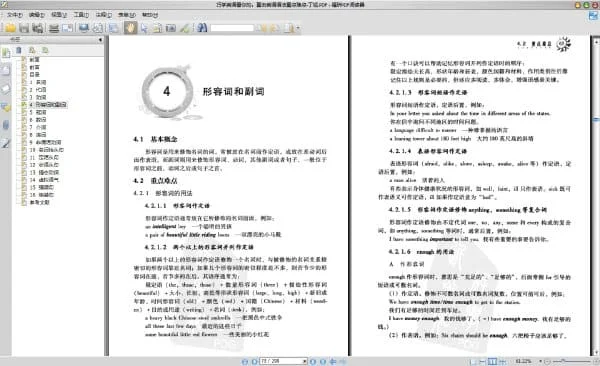
Task: Click the Print icon beside Save
Action: point(38,28)
